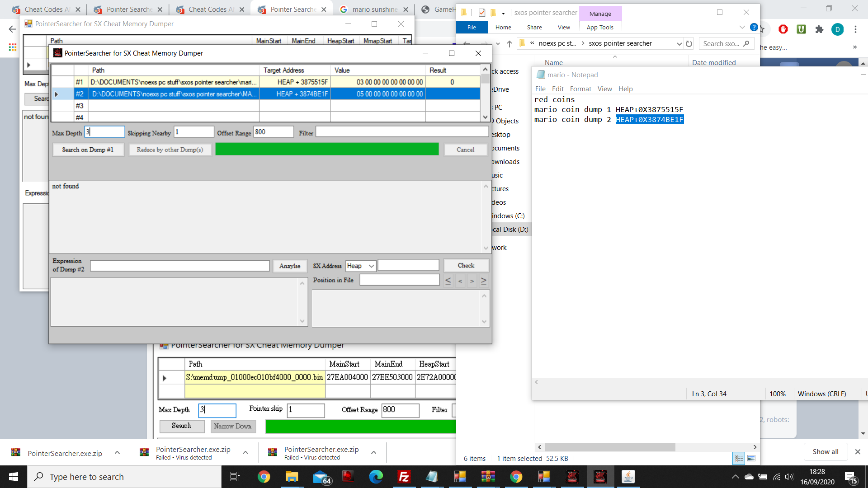Click the Check button

pos(466,266)
